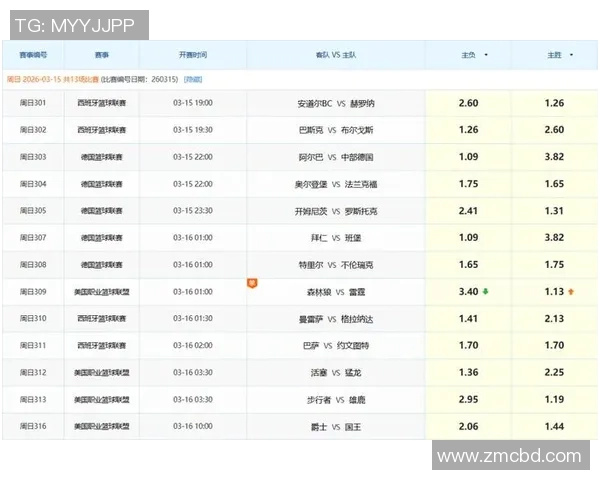
Task: Select 主胜 odds 1.65 for 周日304
Action: pyautogui.click(x=554, y=184)
